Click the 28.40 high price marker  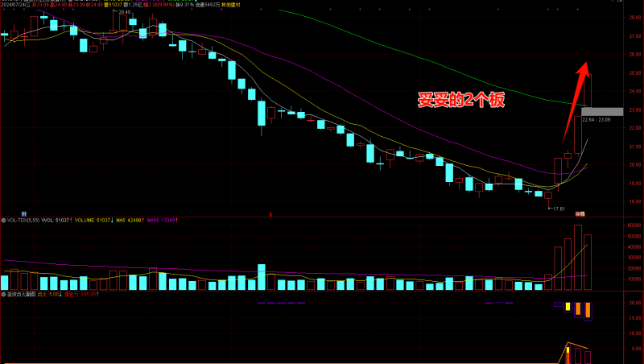[124, 12]
